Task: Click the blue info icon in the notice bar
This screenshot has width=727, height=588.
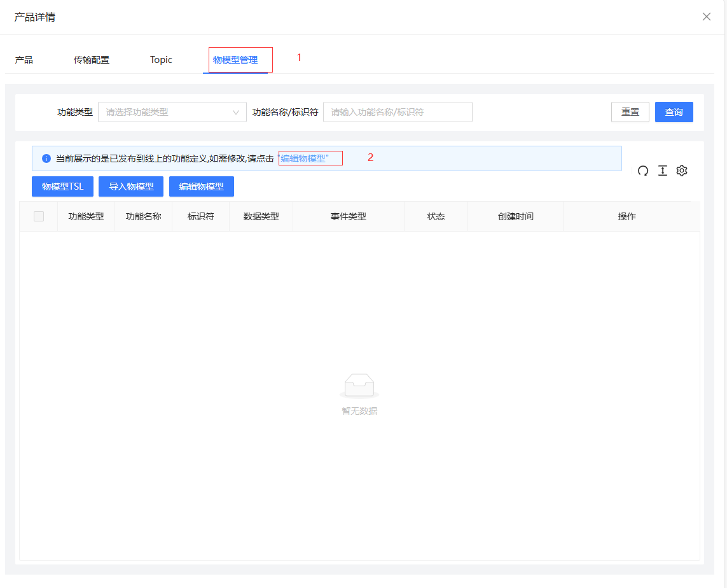Action: 46,158
